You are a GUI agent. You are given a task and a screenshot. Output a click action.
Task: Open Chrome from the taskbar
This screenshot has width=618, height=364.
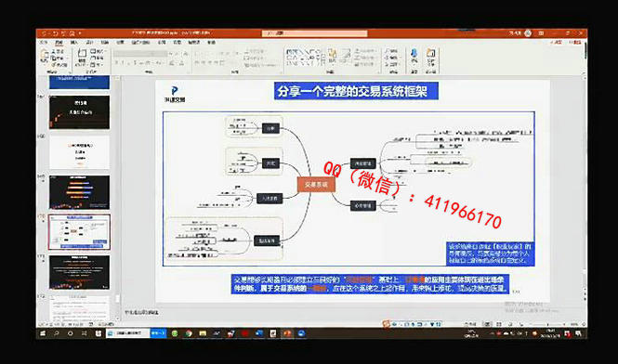189,333
